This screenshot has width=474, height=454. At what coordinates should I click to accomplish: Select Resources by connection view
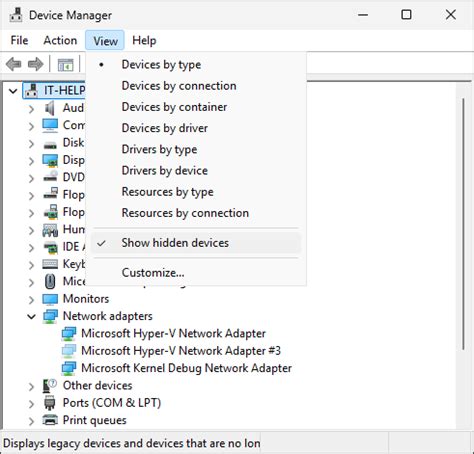click(196, 213)
